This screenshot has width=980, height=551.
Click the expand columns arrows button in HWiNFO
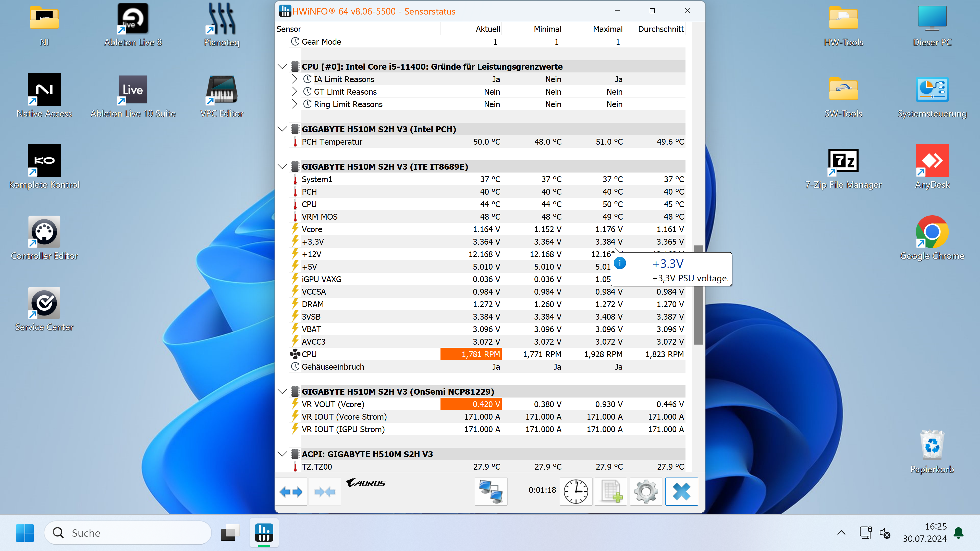(291, 491)
